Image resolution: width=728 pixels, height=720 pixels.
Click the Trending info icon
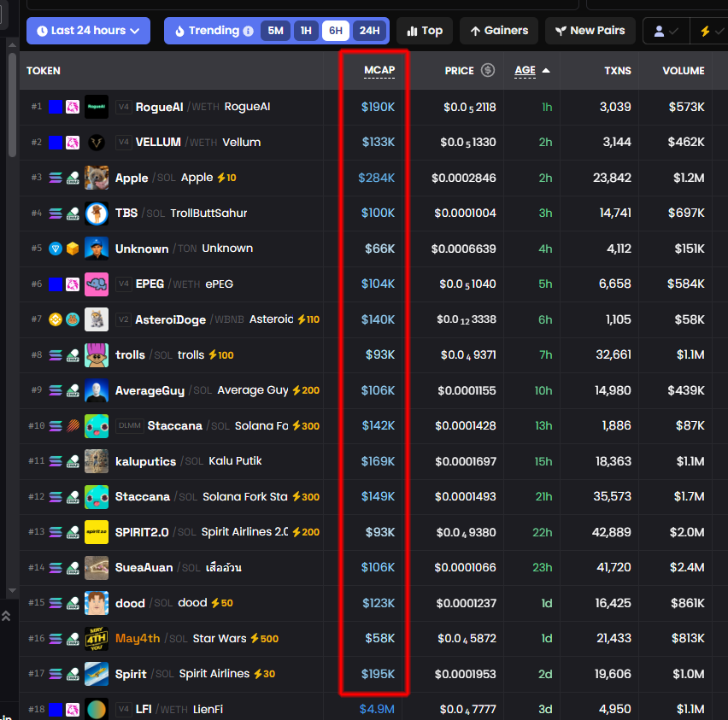(x=249, y=31)
